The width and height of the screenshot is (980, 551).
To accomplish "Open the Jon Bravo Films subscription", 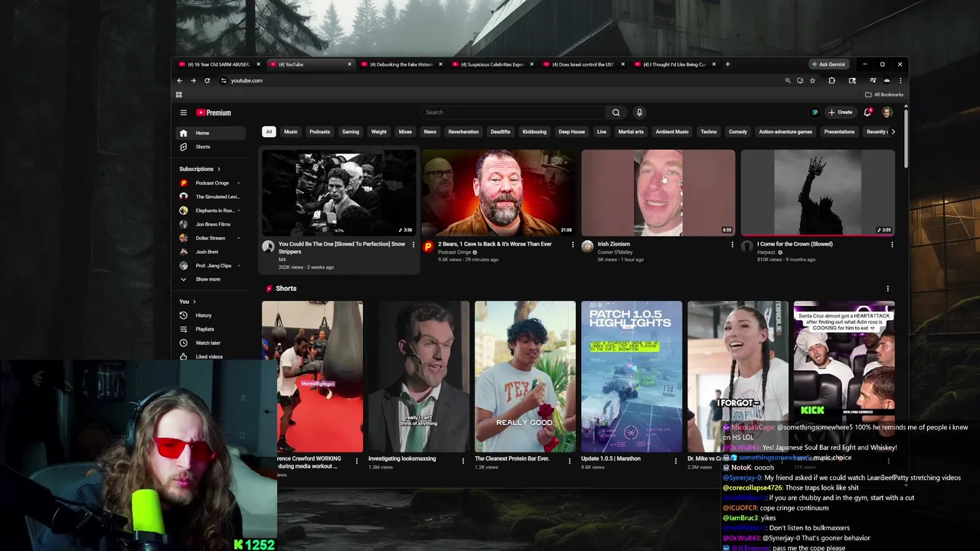I will 211,224.
